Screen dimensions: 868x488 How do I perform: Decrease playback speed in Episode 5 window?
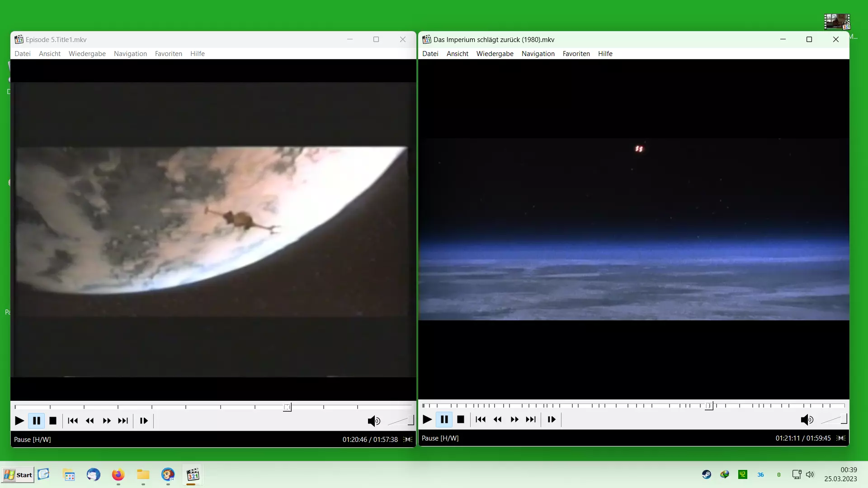90,421
